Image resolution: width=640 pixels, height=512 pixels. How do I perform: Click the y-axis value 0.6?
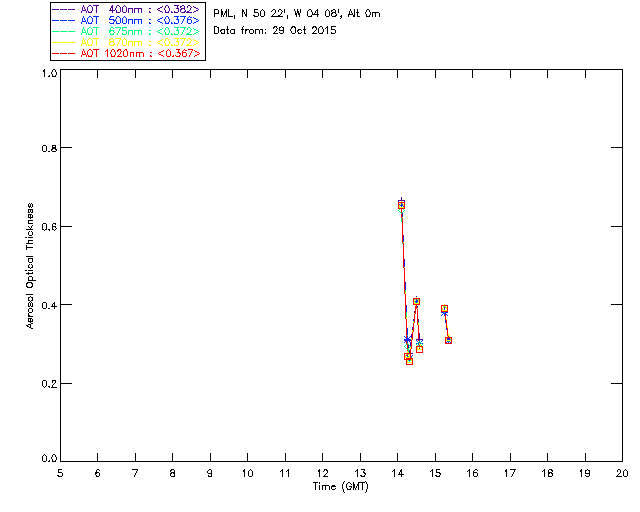49,227
